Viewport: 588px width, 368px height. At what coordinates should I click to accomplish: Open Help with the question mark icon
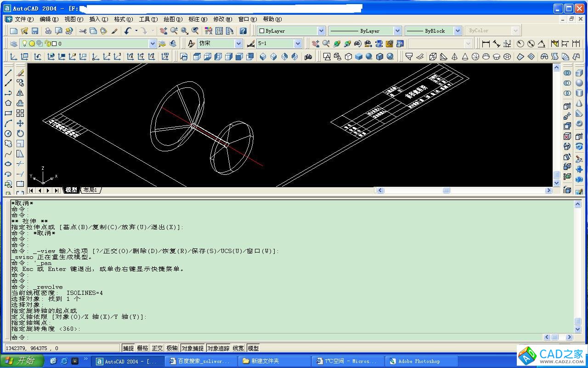tap(243, 31)
